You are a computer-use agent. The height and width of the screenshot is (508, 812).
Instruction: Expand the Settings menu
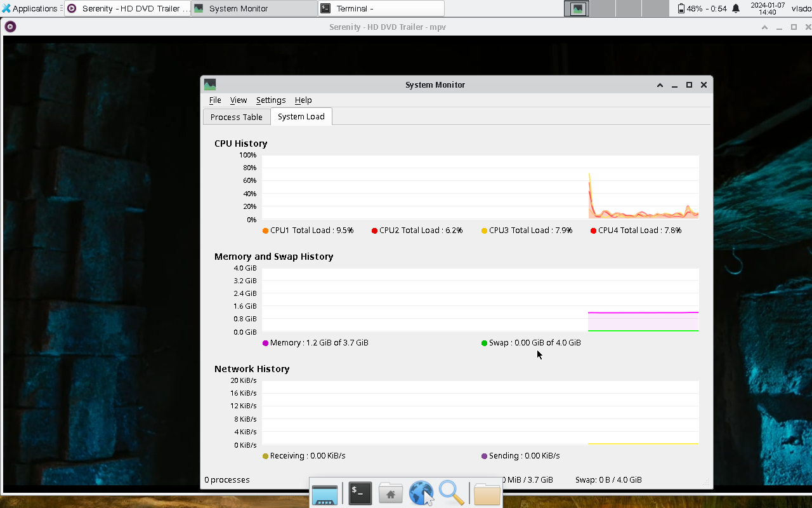pos(271,100)
